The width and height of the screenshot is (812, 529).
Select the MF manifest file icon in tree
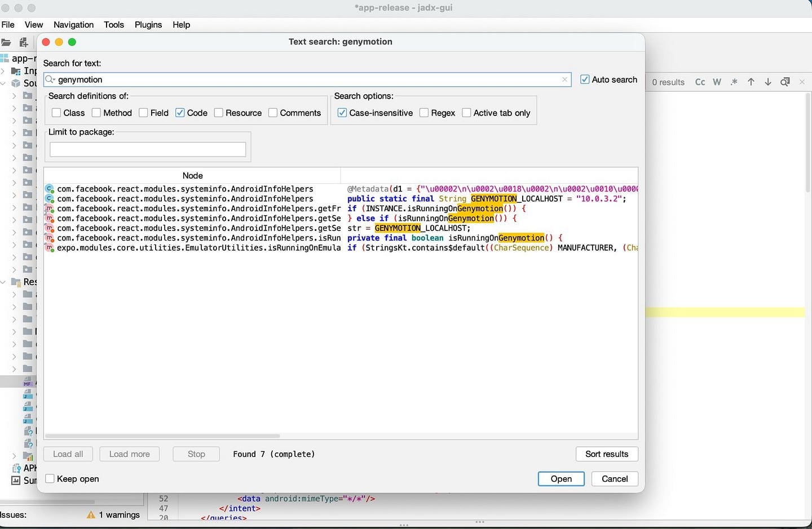pos(28,383)
